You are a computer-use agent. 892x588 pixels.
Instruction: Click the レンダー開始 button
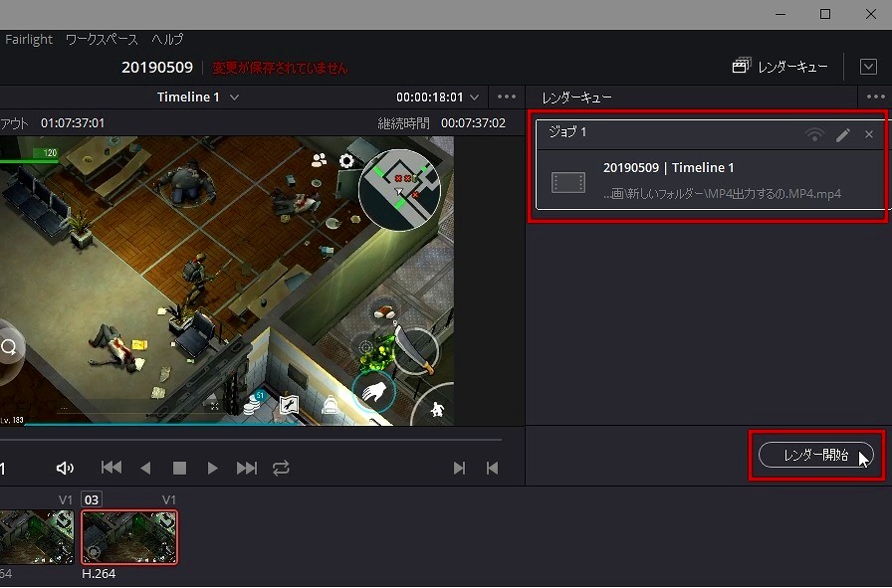click(815, 455)
